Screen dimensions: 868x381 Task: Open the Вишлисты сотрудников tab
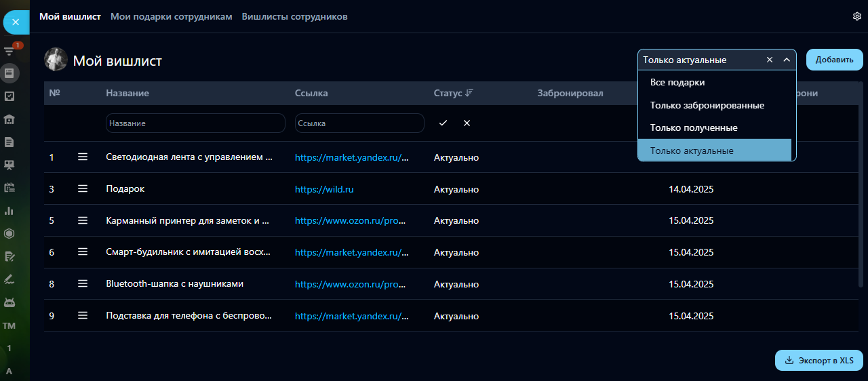[x=294, y=16]
